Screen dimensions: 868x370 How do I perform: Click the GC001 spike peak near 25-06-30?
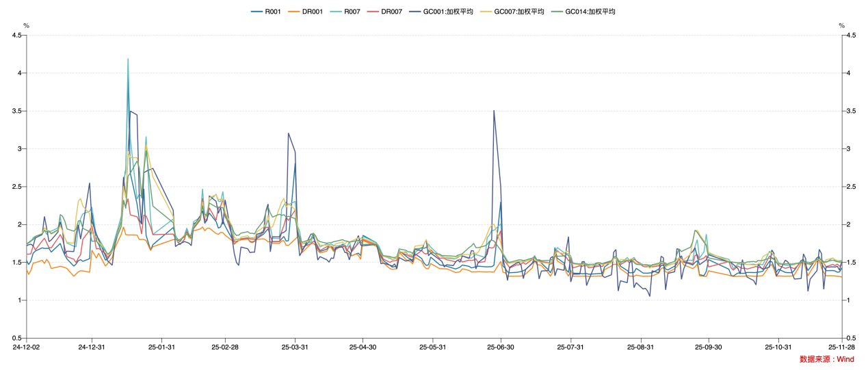coord(494,111)
